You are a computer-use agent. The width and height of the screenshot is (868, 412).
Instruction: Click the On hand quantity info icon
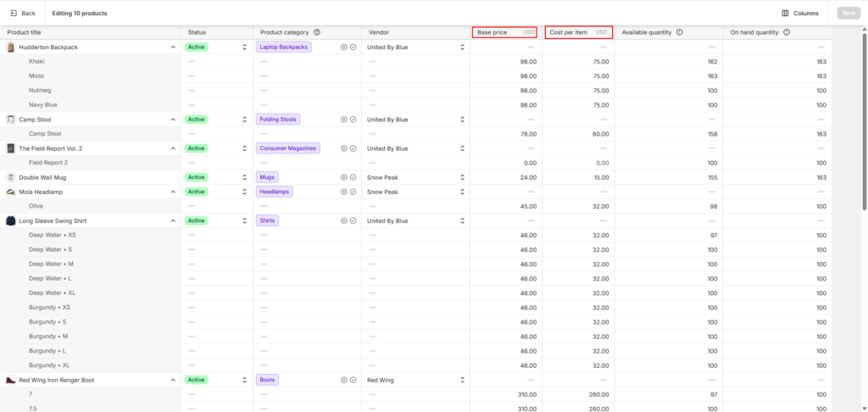pyautogui.click(x=787, y=33)
